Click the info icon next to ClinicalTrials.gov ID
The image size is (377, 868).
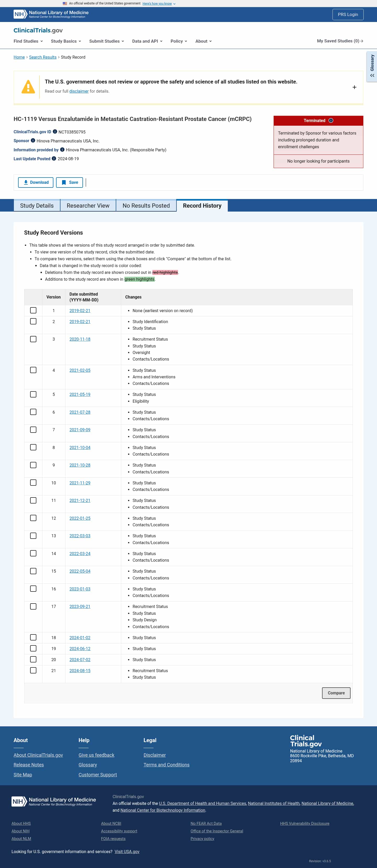55,132
